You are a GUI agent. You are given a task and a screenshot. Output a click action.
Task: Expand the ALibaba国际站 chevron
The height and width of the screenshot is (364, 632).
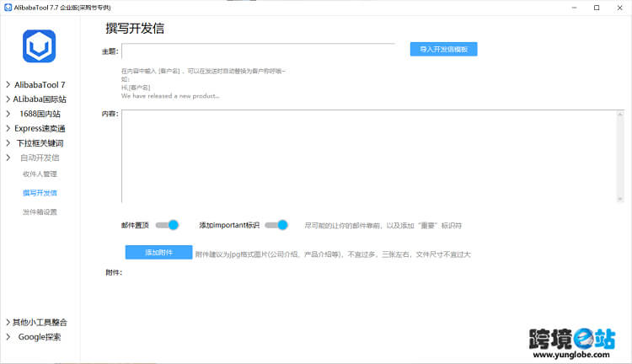pyautogui.click(x=8, y=99)
